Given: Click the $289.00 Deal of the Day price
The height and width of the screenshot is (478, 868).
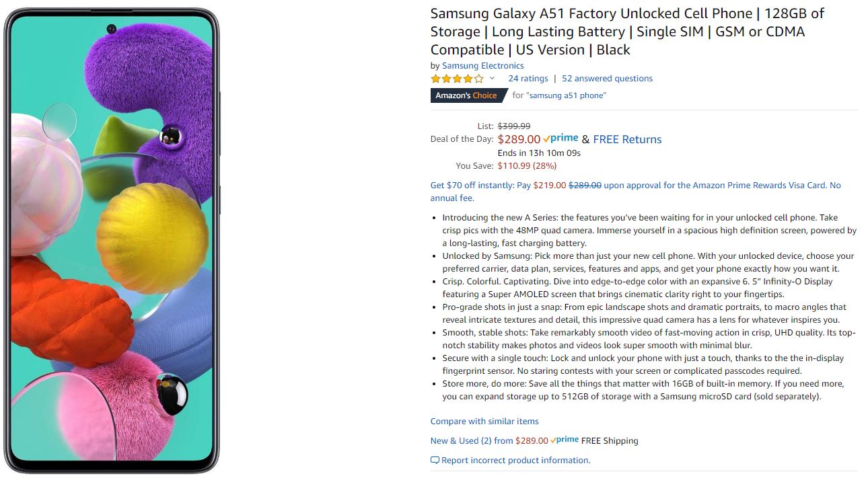Looking at the screenshot, I should point(519,139).
